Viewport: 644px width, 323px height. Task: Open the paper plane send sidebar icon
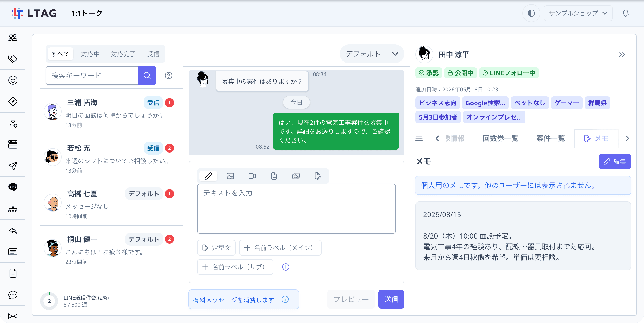point(13,166)
